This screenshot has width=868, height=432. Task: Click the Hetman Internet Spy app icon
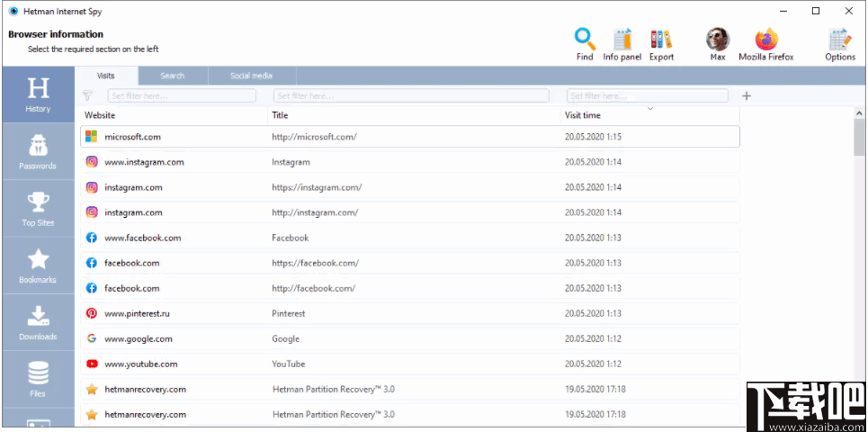click(13, 11)
